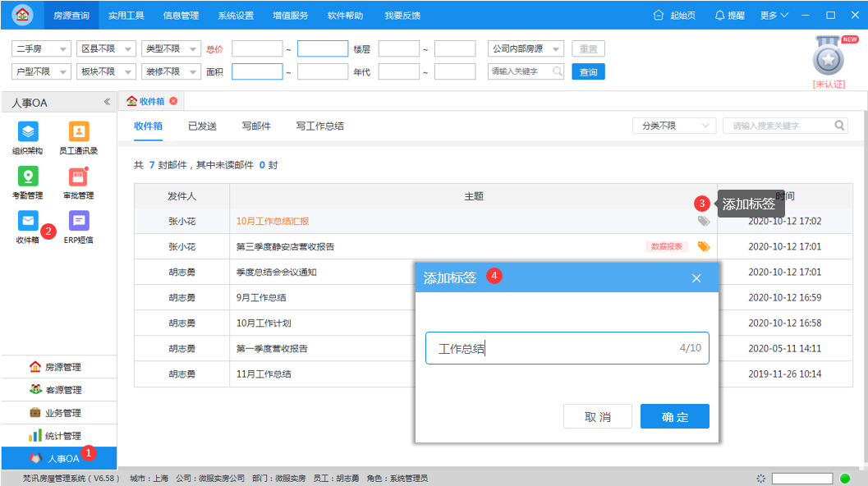Viewport: 868px width, 486px height.
Task: Open 业务管理 in sidebar
Action: click(x=58, y=413)
